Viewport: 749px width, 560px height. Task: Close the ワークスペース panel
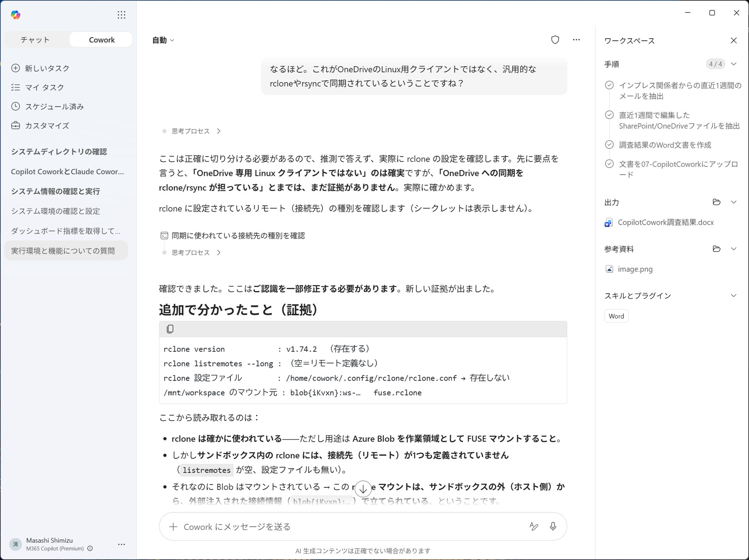pos(734,41)
